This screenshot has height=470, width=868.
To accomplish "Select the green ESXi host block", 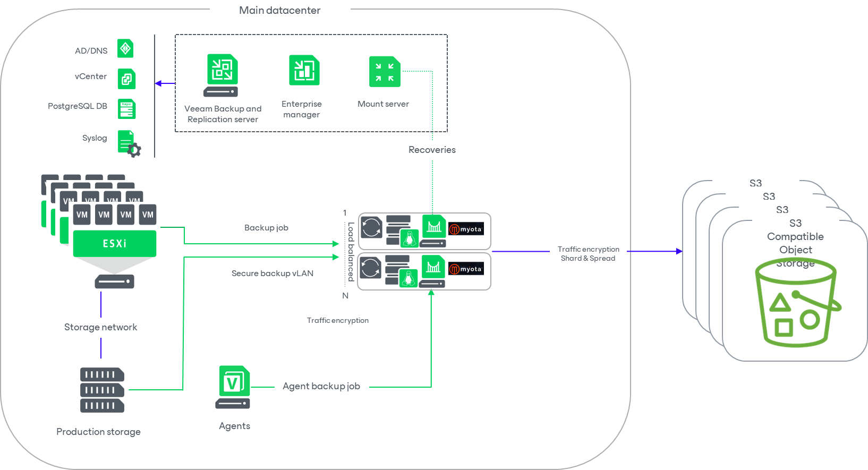I will (115, 244).
